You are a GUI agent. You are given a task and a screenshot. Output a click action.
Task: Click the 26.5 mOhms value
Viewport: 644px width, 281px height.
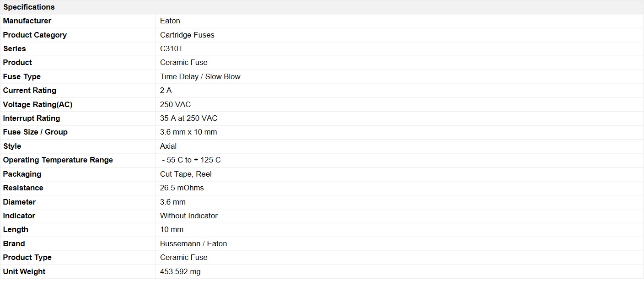(x=182, y=188)
